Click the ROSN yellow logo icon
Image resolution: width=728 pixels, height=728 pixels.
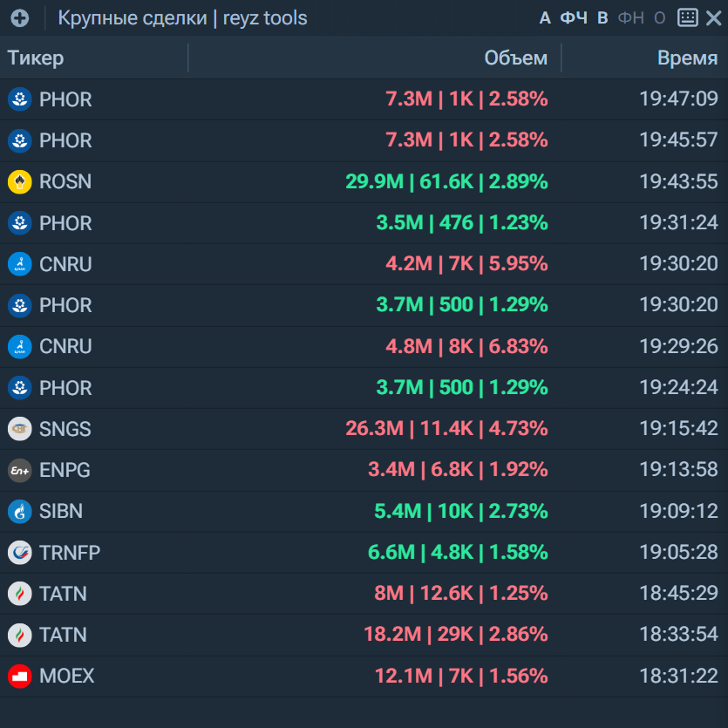point(19,181)
